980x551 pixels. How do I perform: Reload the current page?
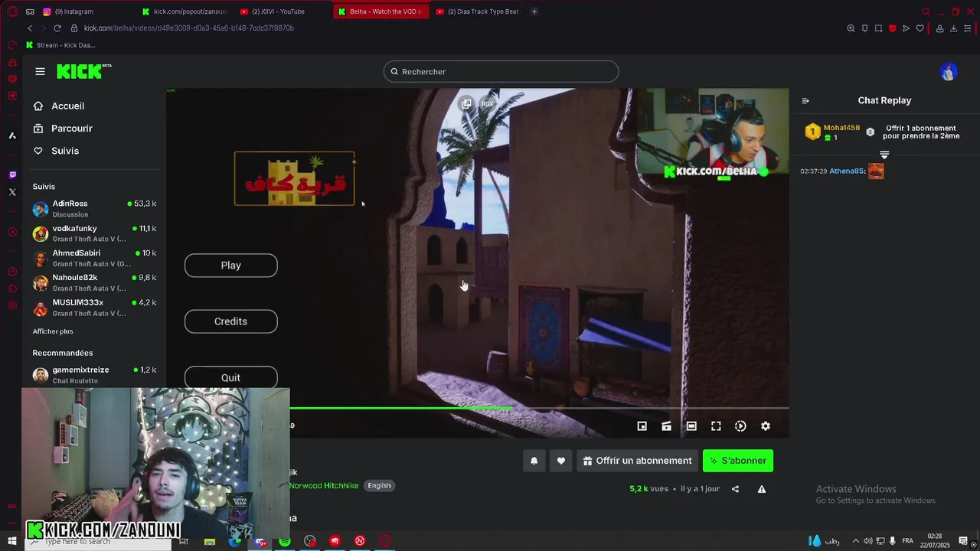point(57,28)
